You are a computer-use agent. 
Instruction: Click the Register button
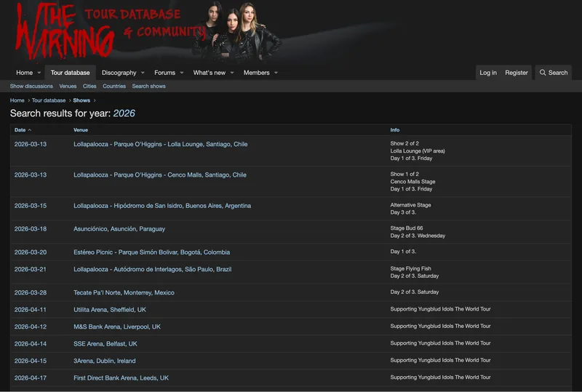click(x=517, y=73)
